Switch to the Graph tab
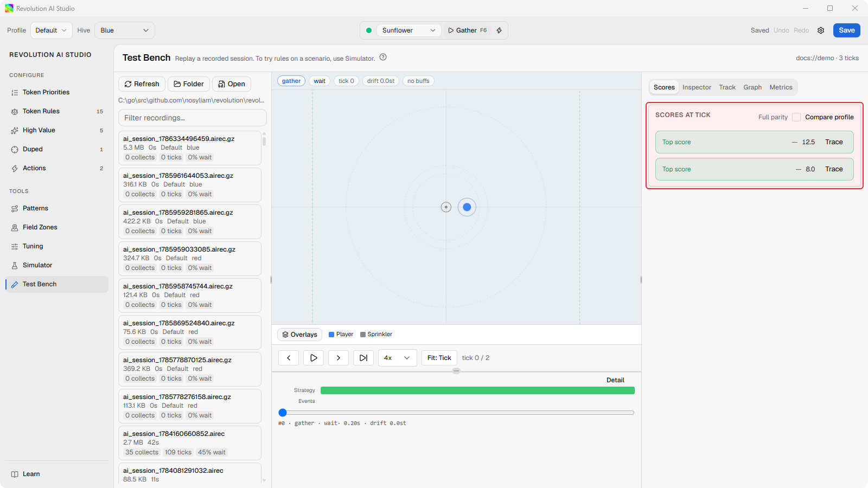The height and width of the screenshot is (488, 868). (752, 87)
